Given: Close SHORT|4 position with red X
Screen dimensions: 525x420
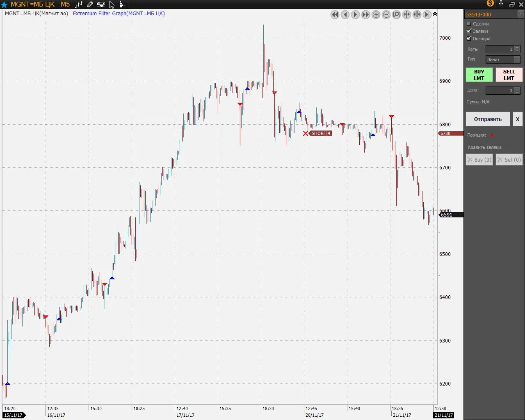Looking at the screenshot, I should (x=306, y=133).
